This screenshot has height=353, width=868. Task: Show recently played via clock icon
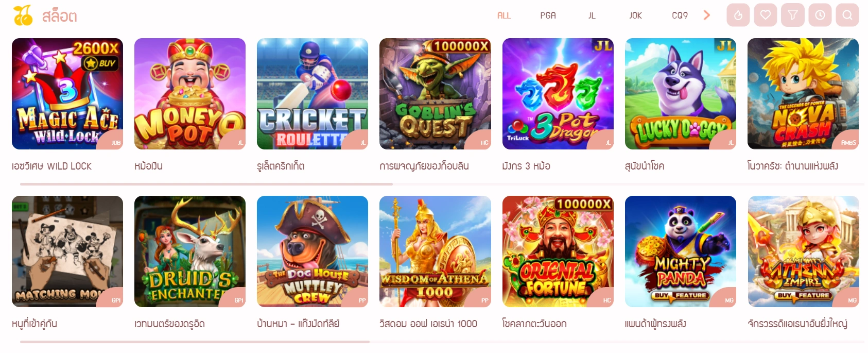pos(820,15)
